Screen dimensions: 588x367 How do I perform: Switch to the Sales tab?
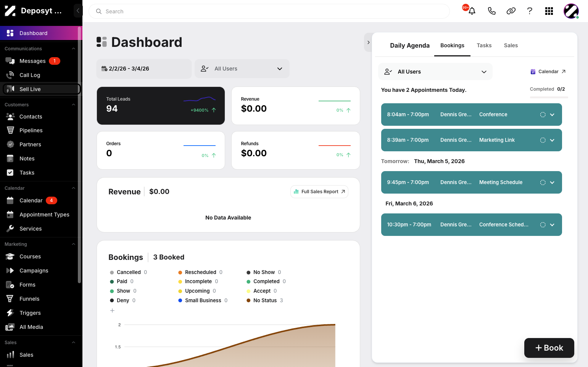coord(511,45)
